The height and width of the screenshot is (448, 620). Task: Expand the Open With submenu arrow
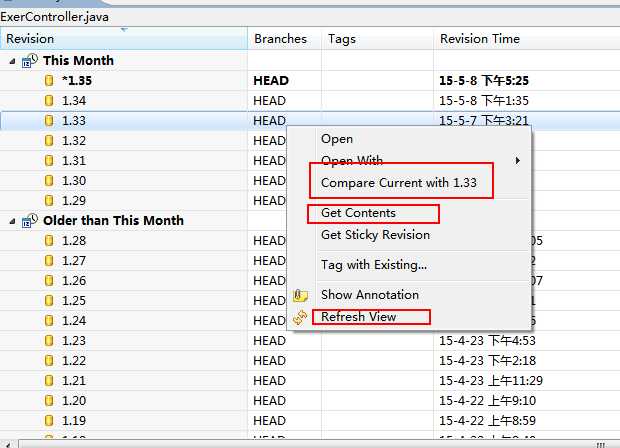tap(517, 161)
